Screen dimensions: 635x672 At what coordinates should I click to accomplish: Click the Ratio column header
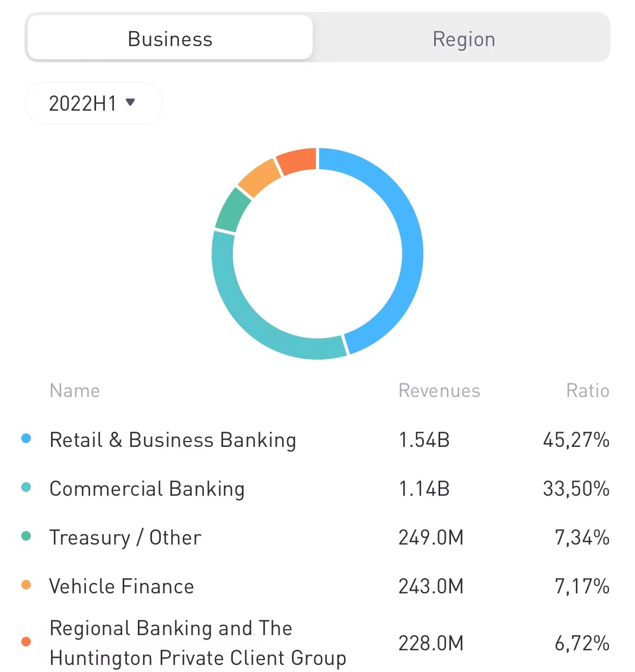click(587, 391)
